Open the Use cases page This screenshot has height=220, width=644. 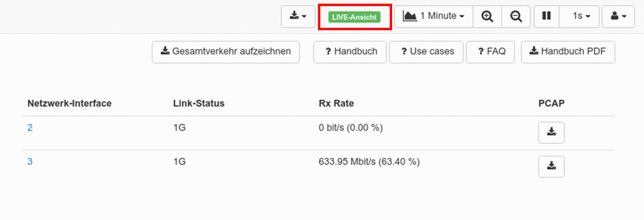click(426, 52)
